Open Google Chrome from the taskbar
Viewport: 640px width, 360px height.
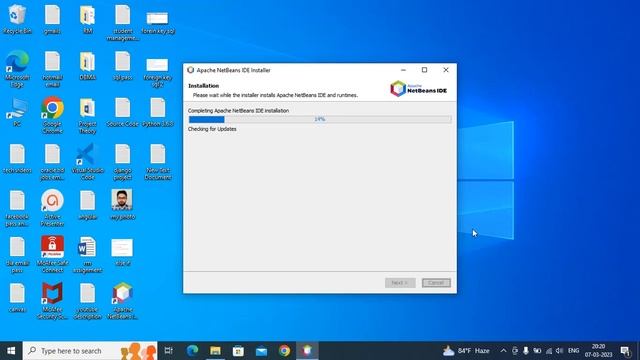284,351
